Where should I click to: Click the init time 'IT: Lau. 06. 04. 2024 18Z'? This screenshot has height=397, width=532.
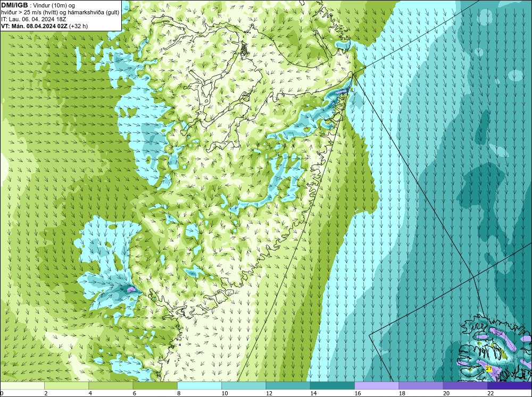tap(34, 19)
